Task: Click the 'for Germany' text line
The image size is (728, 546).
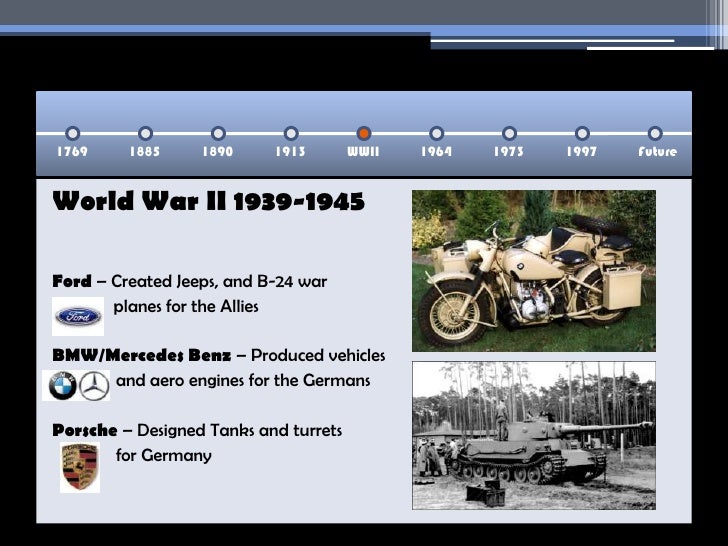Action: pyautogui.click(x=163, y=455)
